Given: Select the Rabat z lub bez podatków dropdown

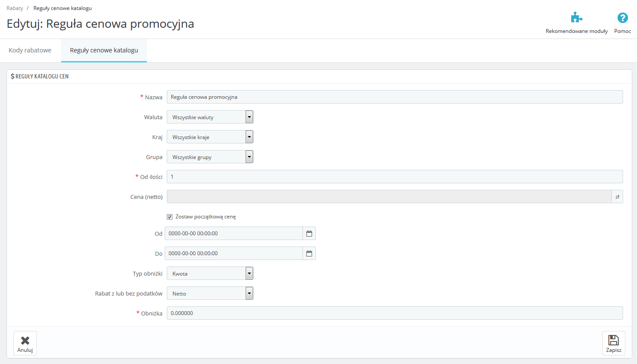Looking at the screenshot, I should coord(210,293).
